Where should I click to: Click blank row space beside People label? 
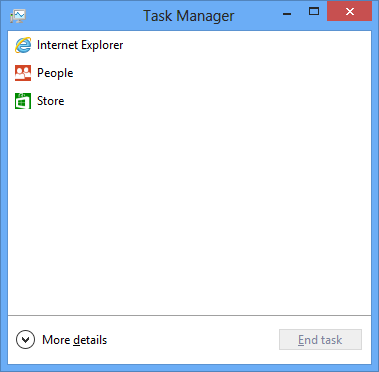tap(222, 73)
